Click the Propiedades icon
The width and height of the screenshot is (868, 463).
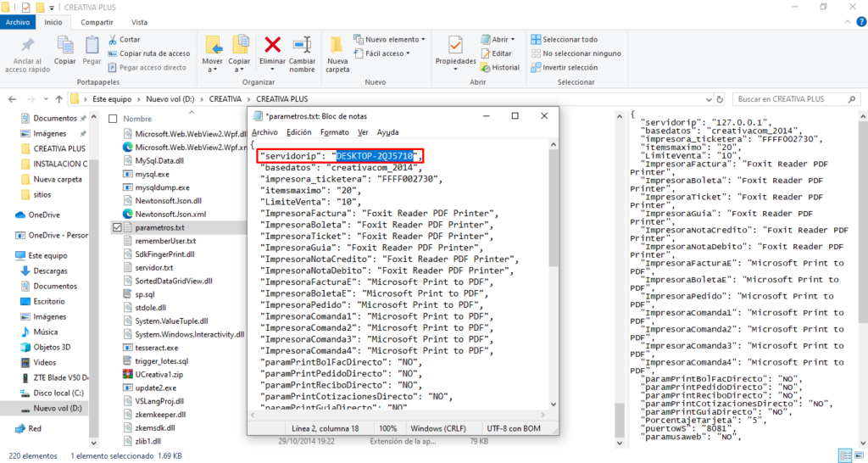(455, 45)
